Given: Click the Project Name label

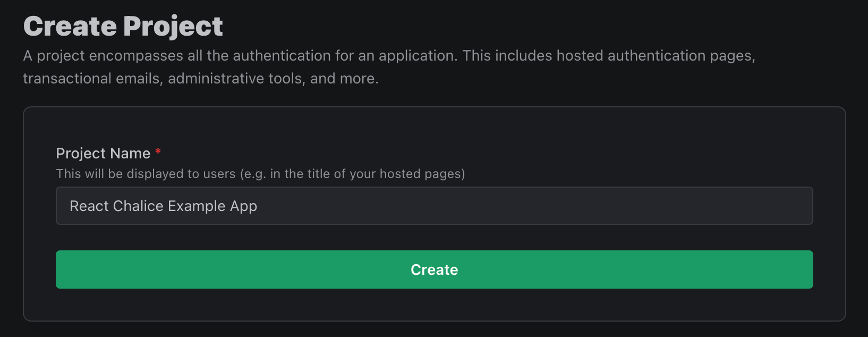Looking at the screenshot, I should coord(103,154).
